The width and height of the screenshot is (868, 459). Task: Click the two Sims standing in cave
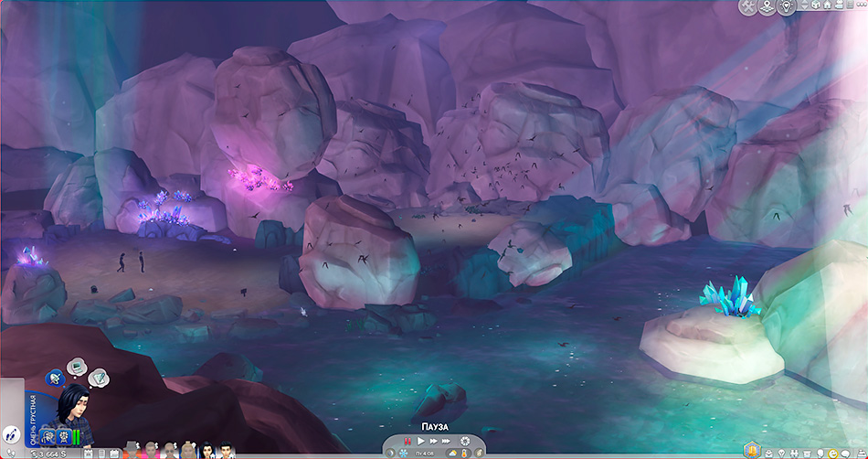click(131, 262)
